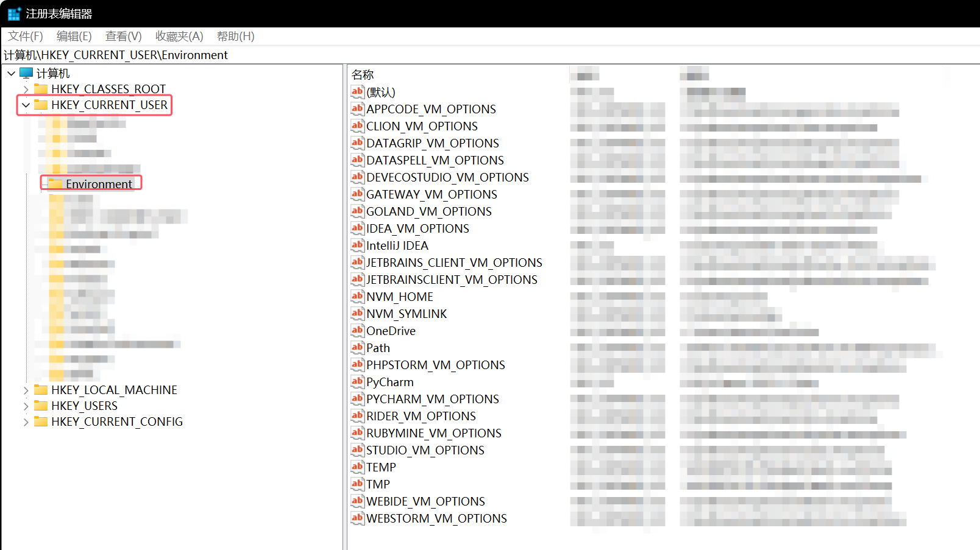Screen dimensions: 980x550
Task: Open the 帮助(H) menu
Action: pyautogui.click(x=236, y=37)
